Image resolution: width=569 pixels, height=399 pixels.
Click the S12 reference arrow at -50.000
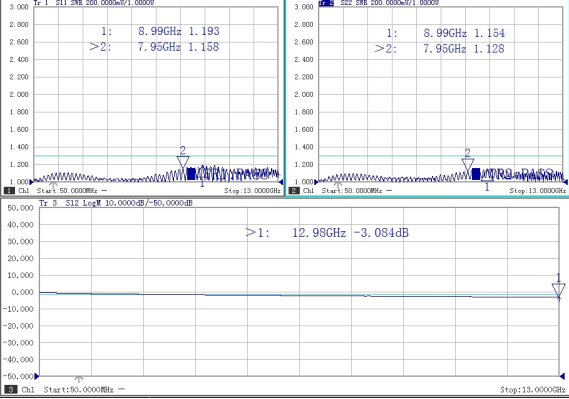point(36,377)
